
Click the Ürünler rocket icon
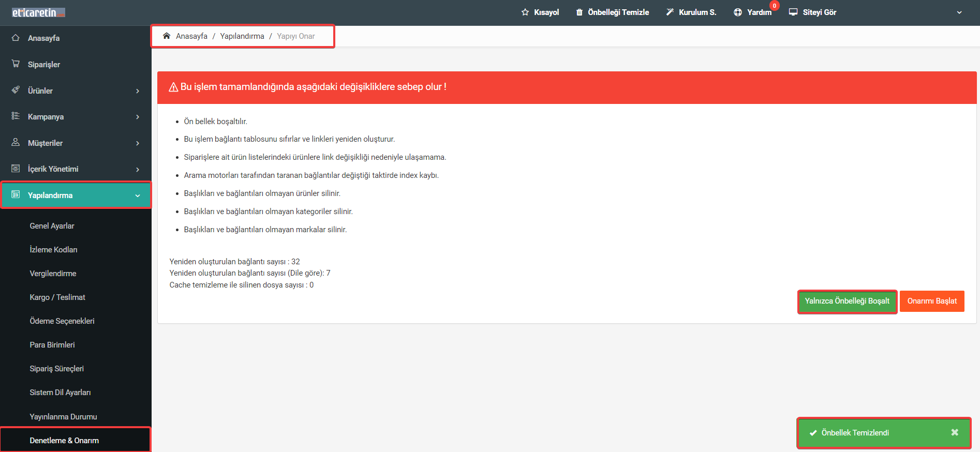point(16,90)
